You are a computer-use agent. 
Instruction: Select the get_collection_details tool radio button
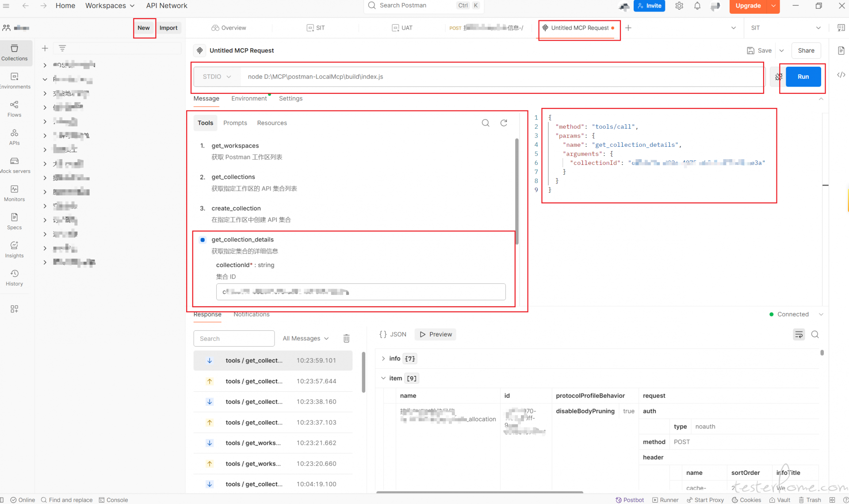click(203, 240)
